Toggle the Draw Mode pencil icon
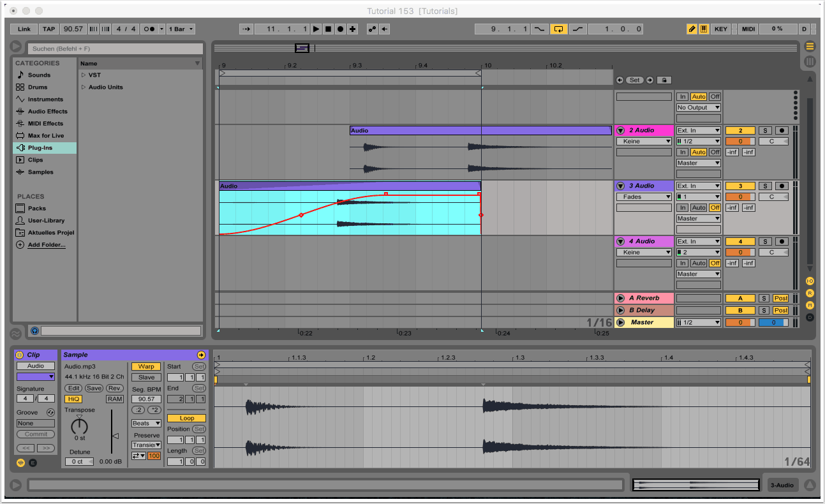Screen dimensions: 825x504 coord(692,29)
